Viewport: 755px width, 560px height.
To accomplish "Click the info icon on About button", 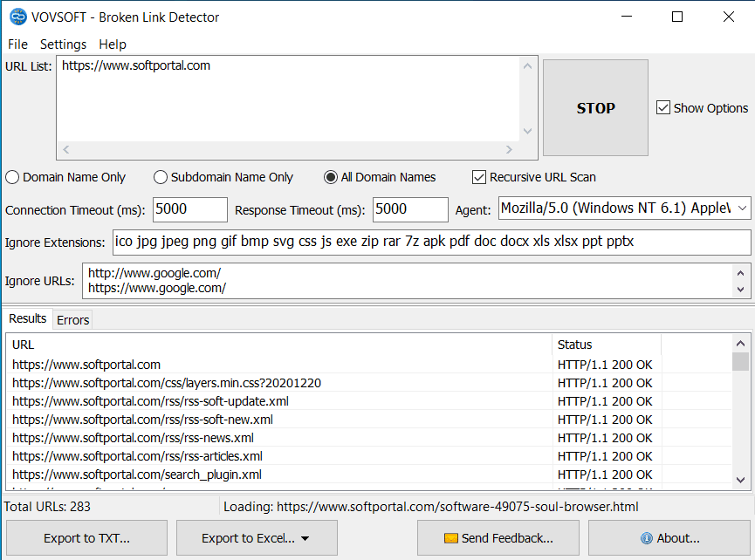I will click(647, 538).
